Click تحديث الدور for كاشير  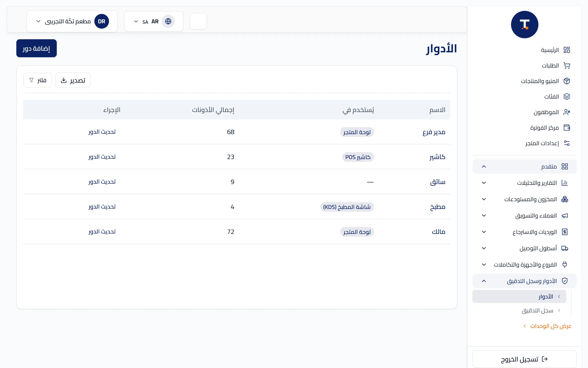pyautogui.click(x=102, y=157)
